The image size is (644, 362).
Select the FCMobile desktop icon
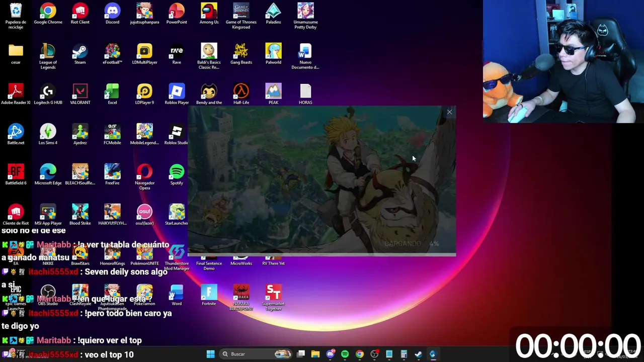[x=112, y=134]
